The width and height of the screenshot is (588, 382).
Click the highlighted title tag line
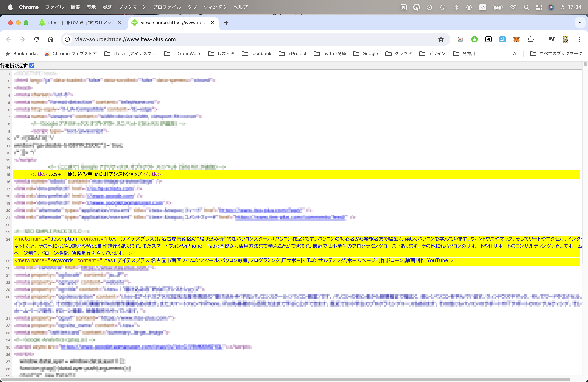(297, 174)
